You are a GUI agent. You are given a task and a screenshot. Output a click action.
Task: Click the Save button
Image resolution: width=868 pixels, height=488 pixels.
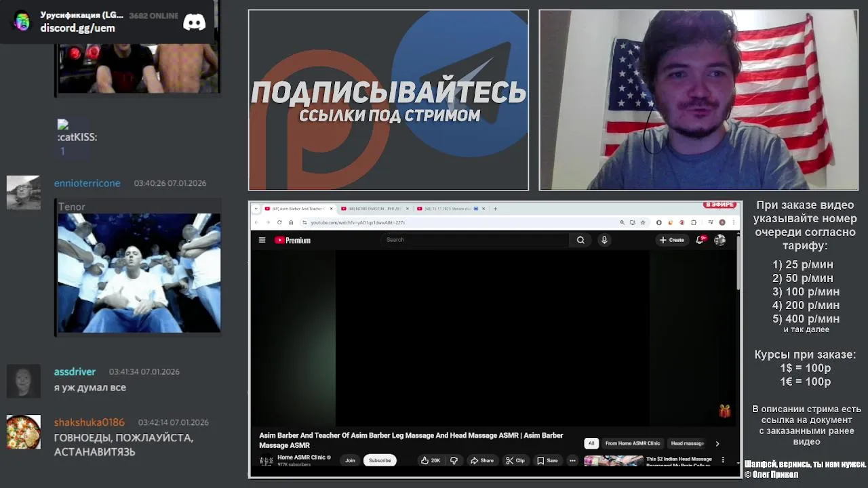tap(547, 460)
